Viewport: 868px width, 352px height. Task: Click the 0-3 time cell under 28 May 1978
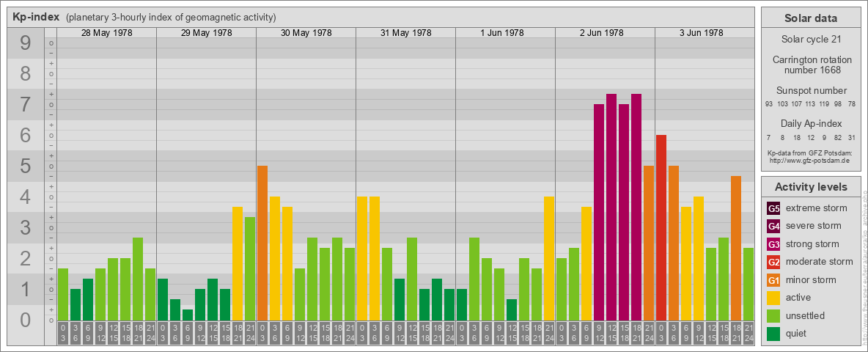coord(63,333)
